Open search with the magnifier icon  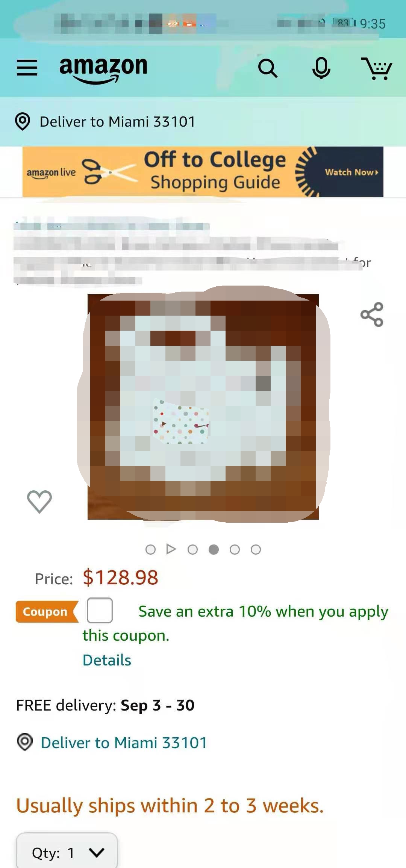(x=268, y=68)
